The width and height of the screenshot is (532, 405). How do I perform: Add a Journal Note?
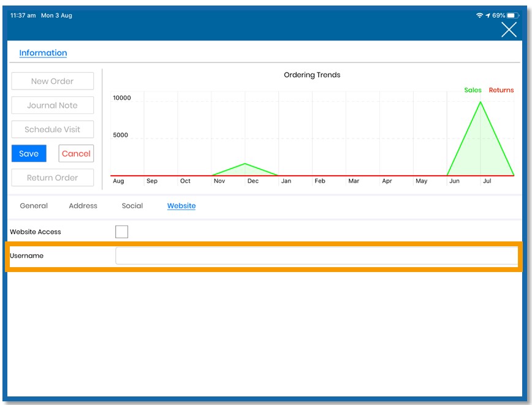pyautogui.click(x=53, y=105)
